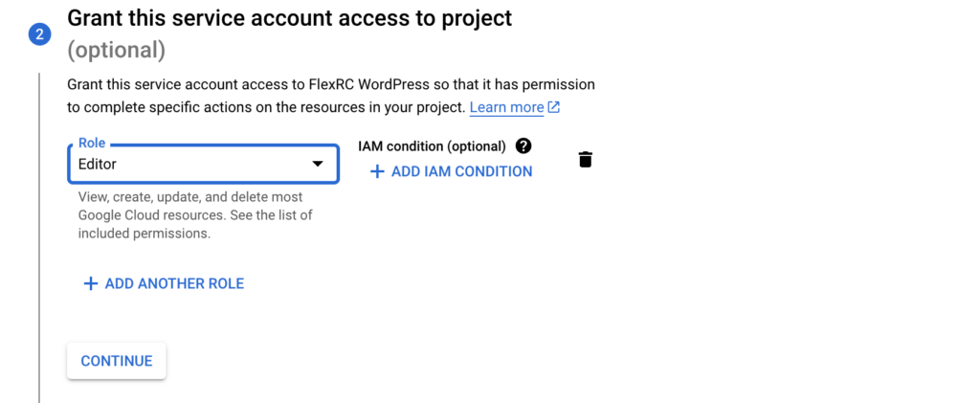This screenshot has width=980, height=403.
Task: Open the Role combo box showing Editor
Action: pos(191,164)
